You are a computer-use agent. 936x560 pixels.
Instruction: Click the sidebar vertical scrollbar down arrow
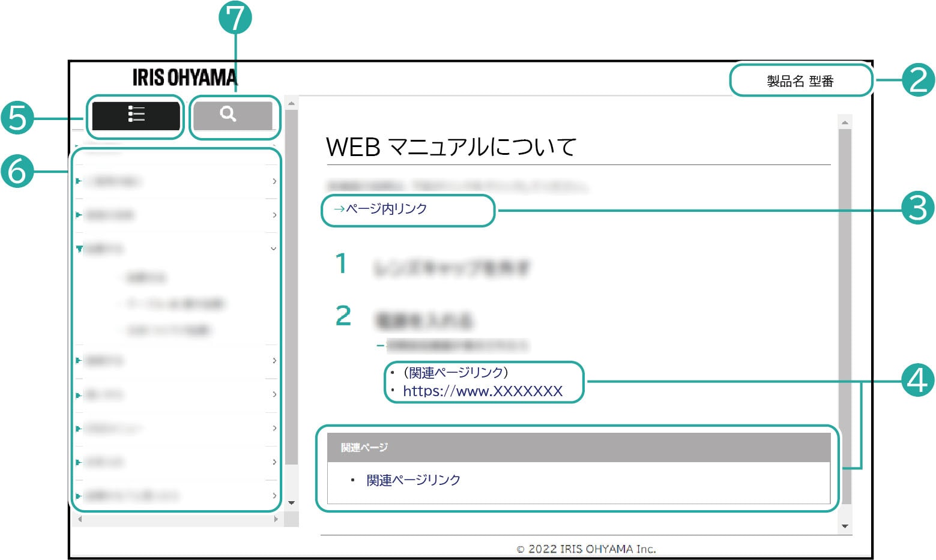point(291,503)
